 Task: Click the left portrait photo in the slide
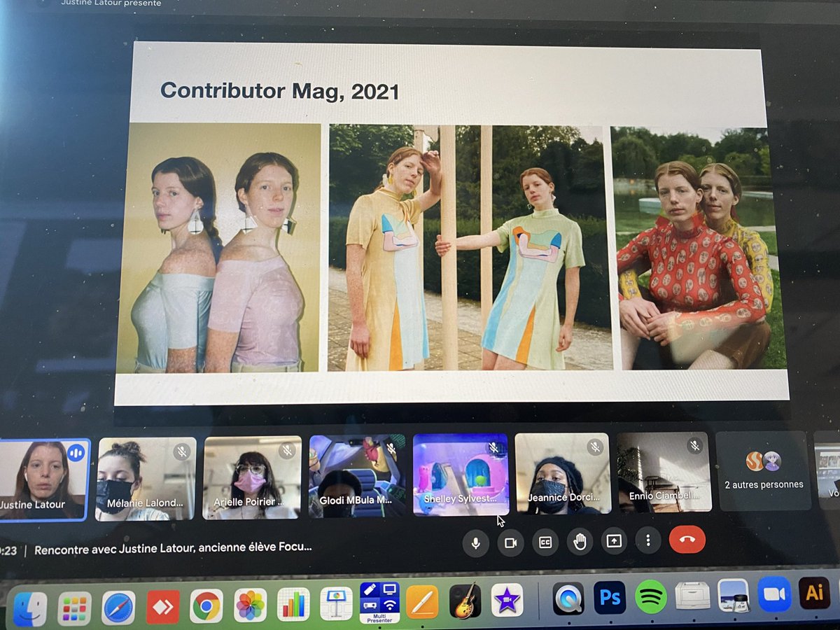coord(219,248)
